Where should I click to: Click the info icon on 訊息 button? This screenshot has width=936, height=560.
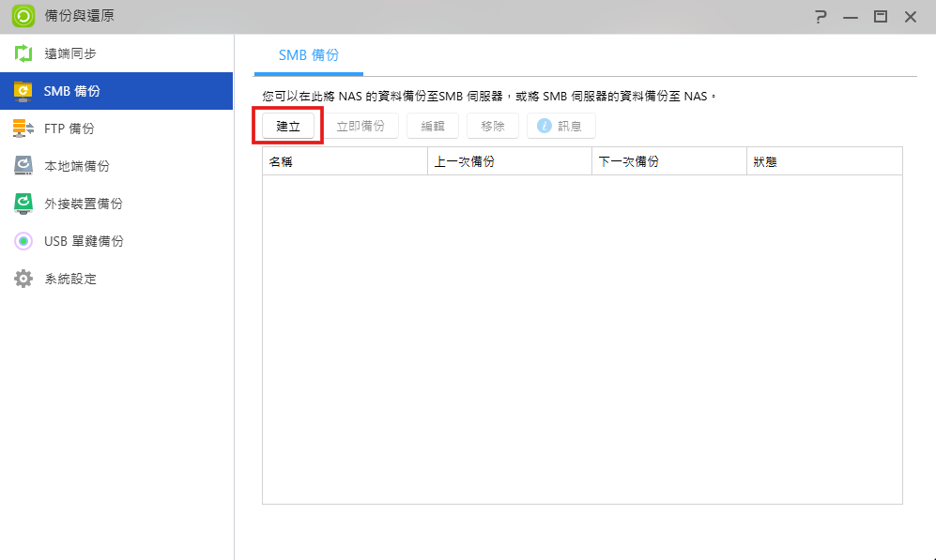click(544, 126)
